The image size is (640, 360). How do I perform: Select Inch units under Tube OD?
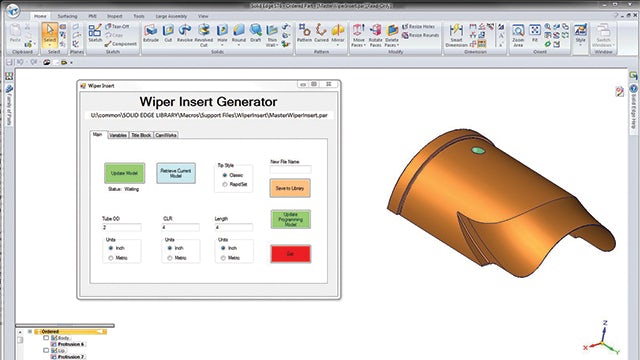click(111, 248)
